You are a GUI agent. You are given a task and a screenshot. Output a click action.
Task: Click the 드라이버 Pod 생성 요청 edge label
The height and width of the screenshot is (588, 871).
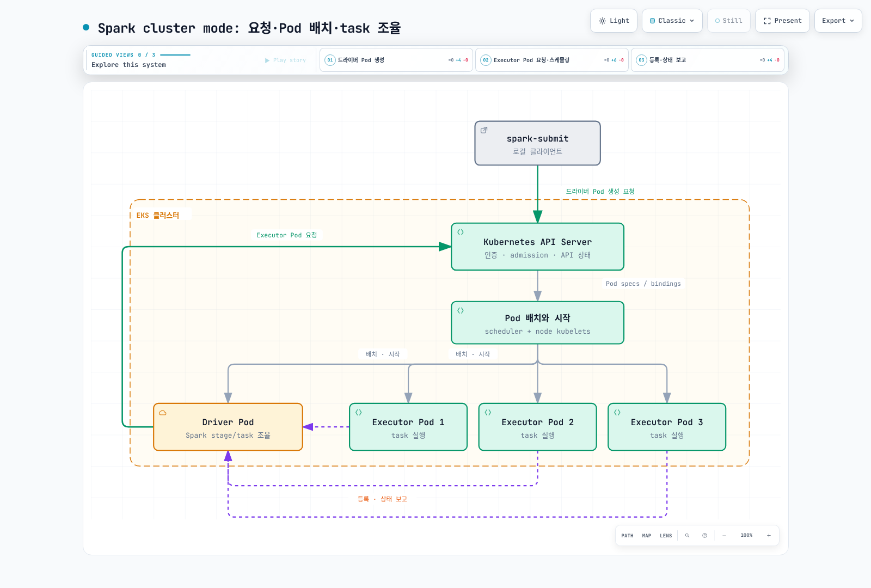600,192
